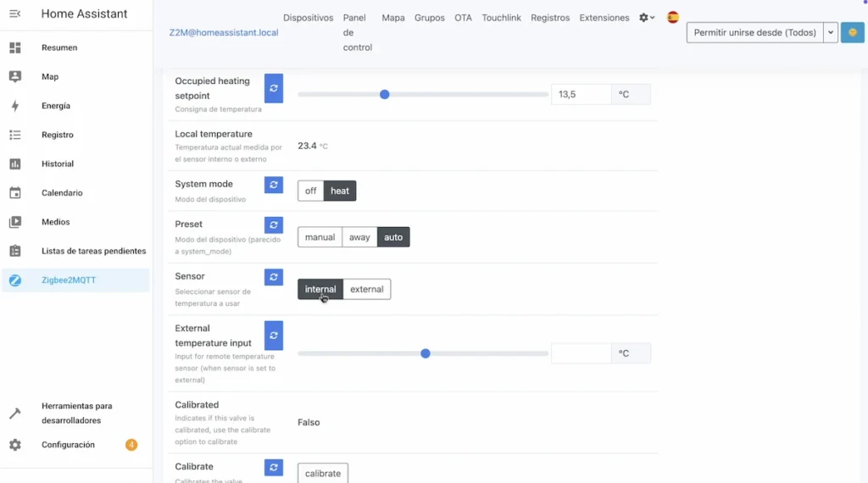Screen dimensions: 868x483
Task: Open the Panel de control tab
Action: pos(357,33)
